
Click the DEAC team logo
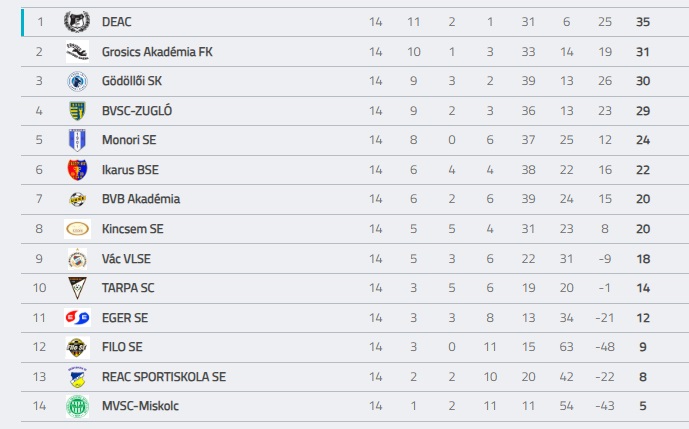(77, 22)
